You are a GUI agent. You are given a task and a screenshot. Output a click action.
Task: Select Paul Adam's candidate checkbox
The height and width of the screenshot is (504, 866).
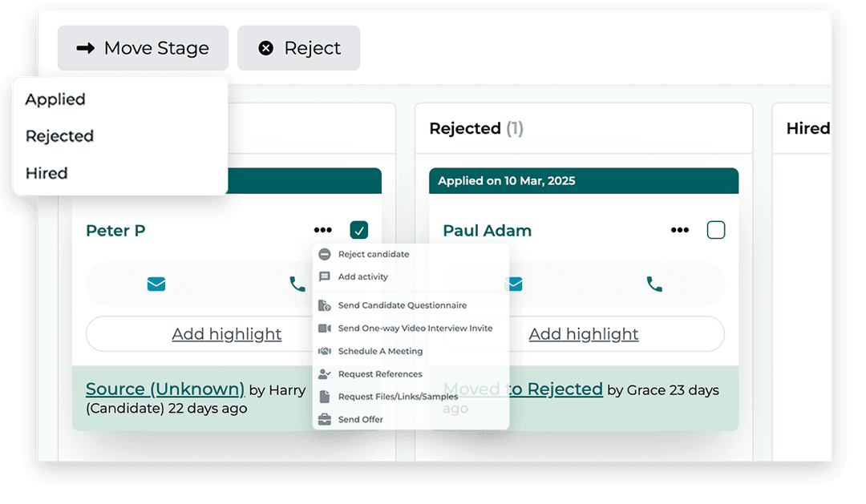pyautogui.click(x=716, y=231)
